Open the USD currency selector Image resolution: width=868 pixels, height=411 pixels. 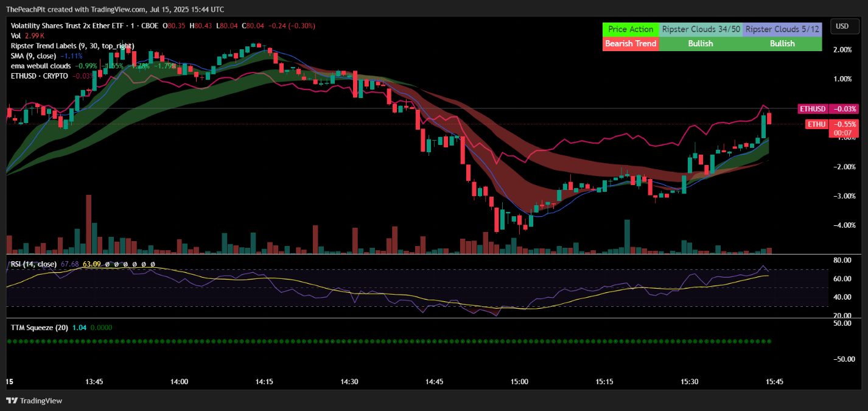click(845, 26)
